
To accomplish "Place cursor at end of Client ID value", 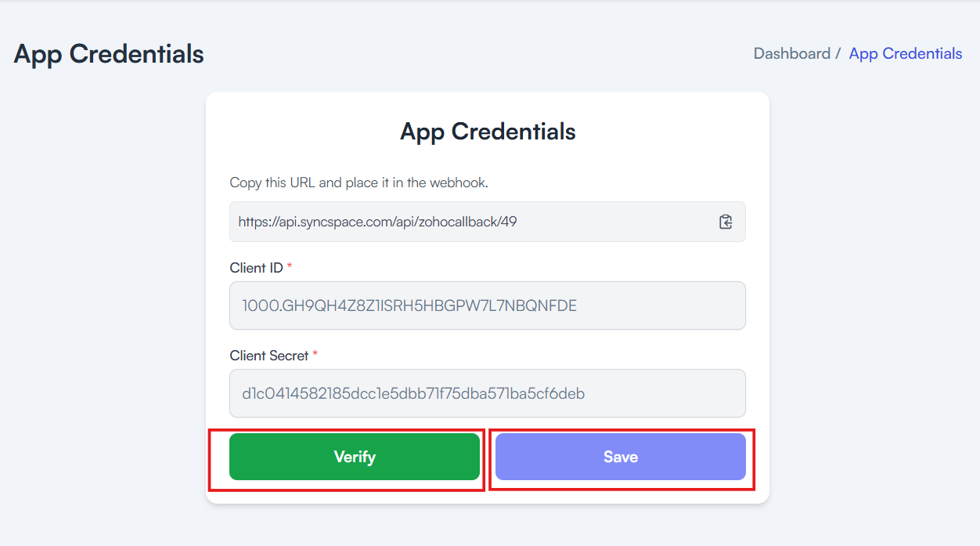I will [x=577, y=306].
